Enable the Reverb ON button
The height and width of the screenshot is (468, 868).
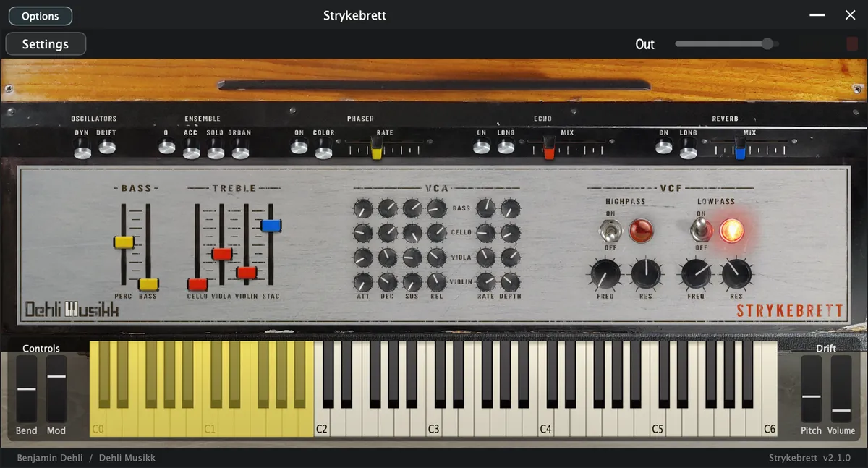[663, 147]
